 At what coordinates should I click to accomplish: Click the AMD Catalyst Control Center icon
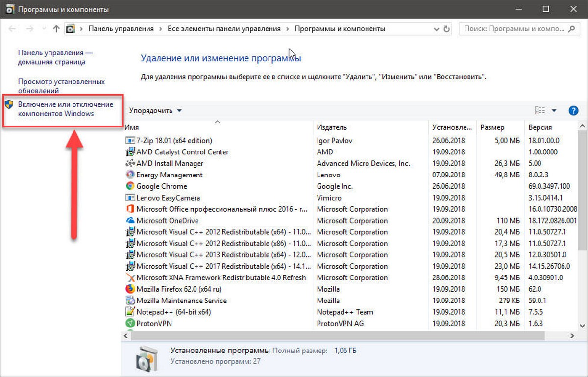130,152
